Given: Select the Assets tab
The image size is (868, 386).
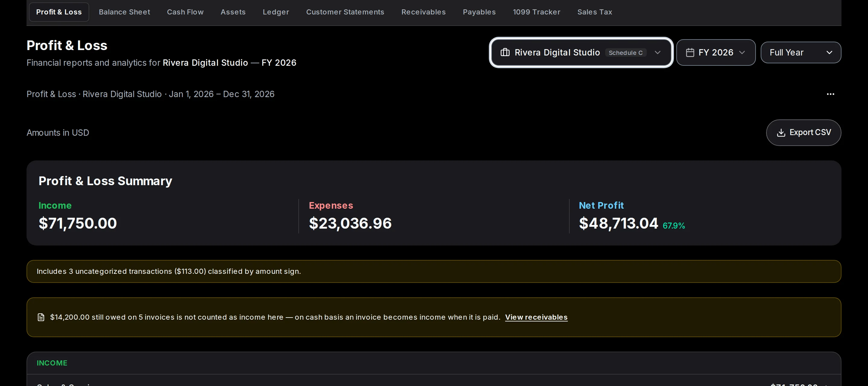Looking at the screenshot, I should 233,12.
